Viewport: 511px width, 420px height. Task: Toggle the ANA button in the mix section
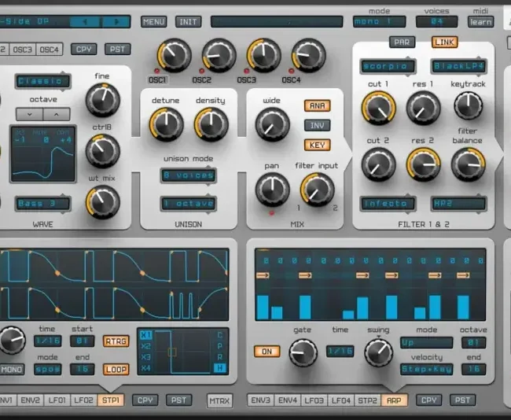click(x=318, y=105)
